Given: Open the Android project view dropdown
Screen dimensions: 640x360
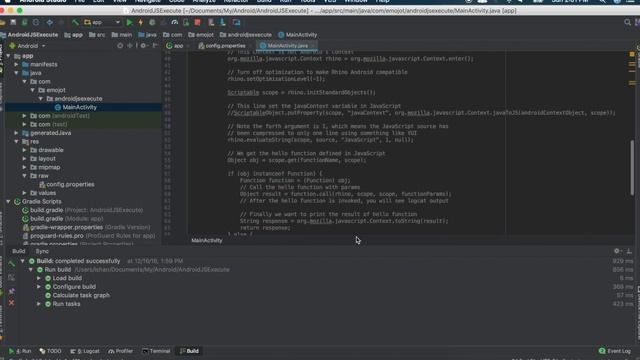Looking at the screenshot, I should (x=27, y=46).
